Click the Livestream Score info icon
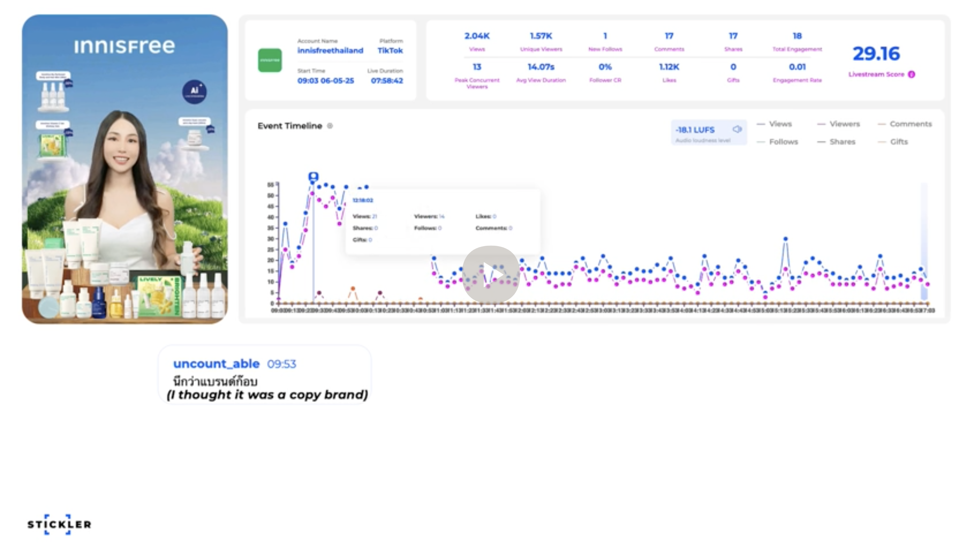The height and width of the screenshot is (548, 980). click(911, 75)
